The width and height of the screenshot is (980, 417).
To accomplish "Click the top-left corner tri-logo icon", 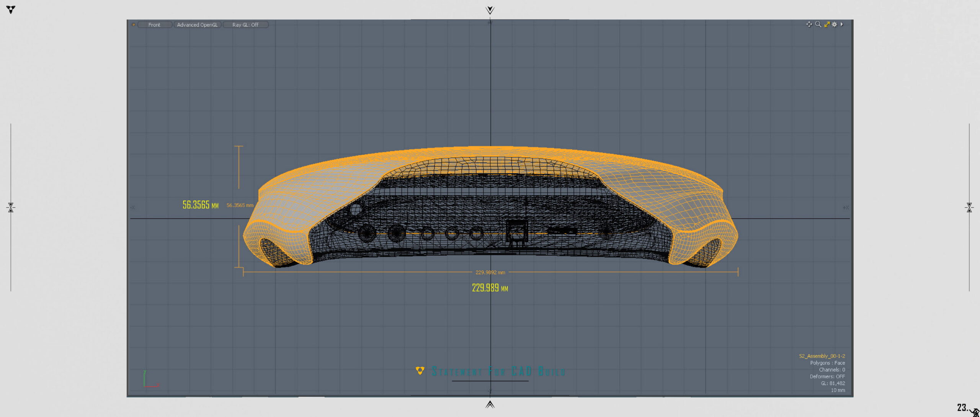I will (x=11, y=10).
